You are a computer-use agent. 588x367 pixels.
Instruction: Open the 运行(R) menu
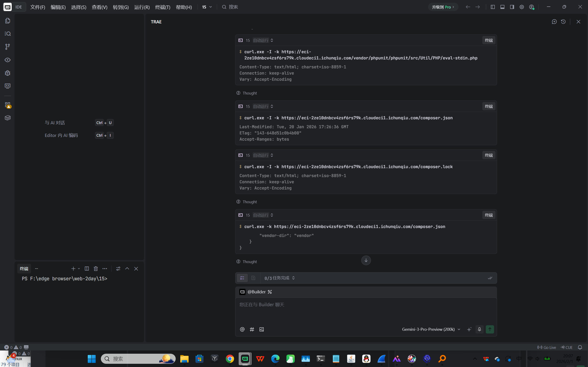pos(142,7)
